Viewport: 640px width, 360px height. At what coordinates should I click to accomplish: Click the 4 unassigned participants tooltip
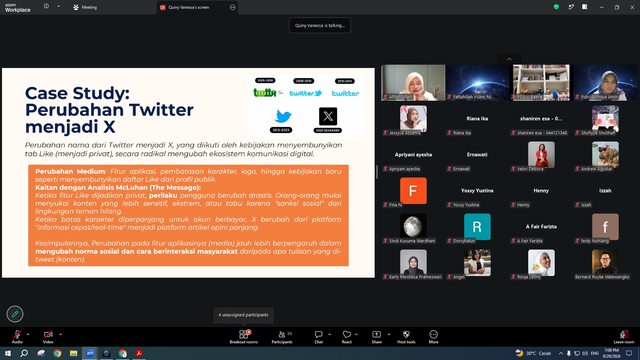243,315
